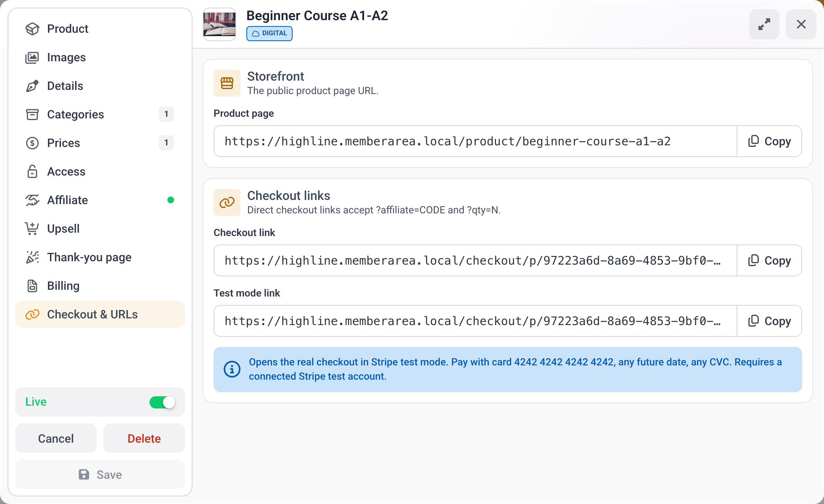Open the Thank-you page section
824x504 pixels.
tap(100, 257)
